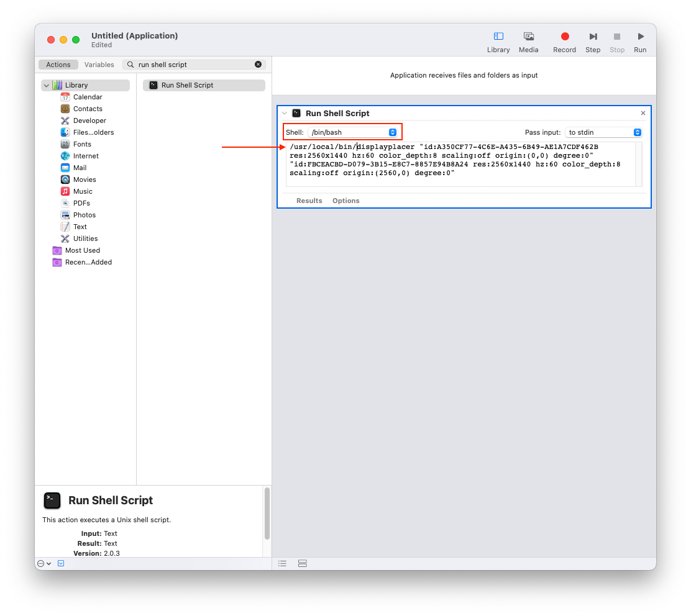
Task: Click the search magnifier icon
Action: tap(130, 65)
